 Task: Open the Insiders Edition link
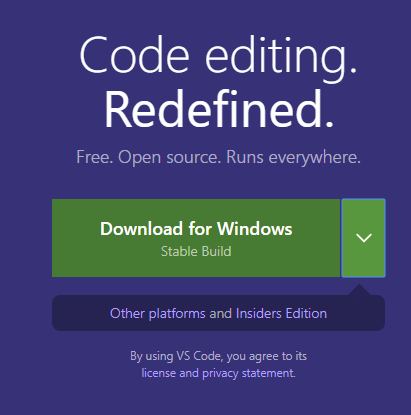click(281, 314)
